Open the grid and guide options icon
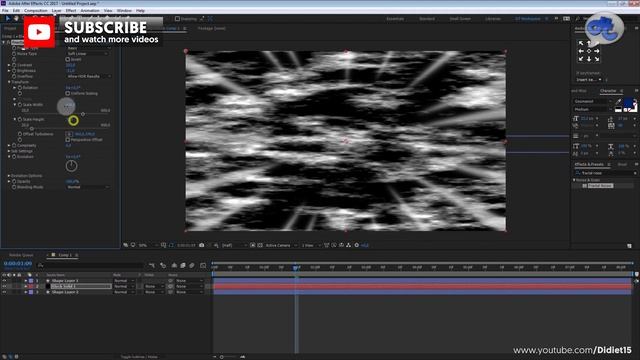The width and height of the screenshot is (640, 360). [163, 245]
